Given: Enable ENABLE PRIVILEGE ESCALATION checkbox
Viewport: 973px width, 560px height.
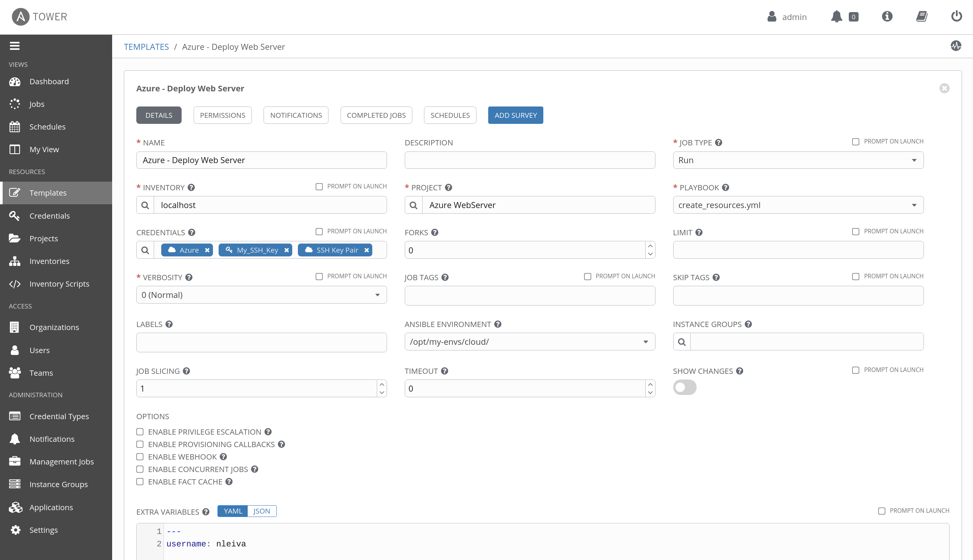Looking at the screenshot, I should pos(140,431).
